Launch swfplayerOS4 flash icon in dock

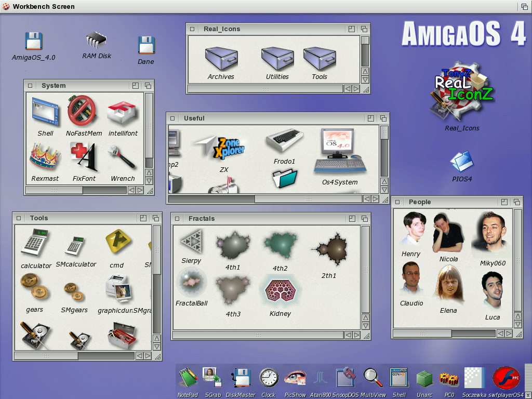click(507, 378)
